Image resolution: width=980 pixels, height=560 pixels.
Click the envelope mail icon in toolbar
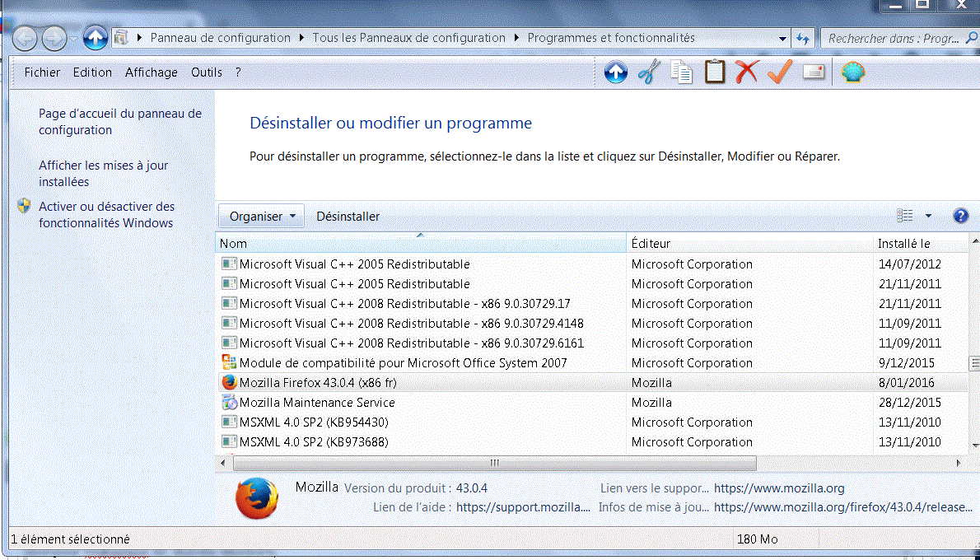click(x=813, y=72)
